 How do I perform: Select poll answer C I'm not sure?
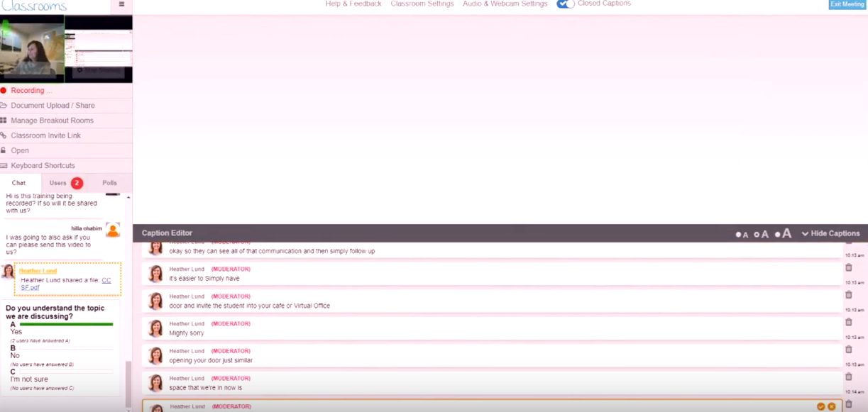tap(29, 379)
